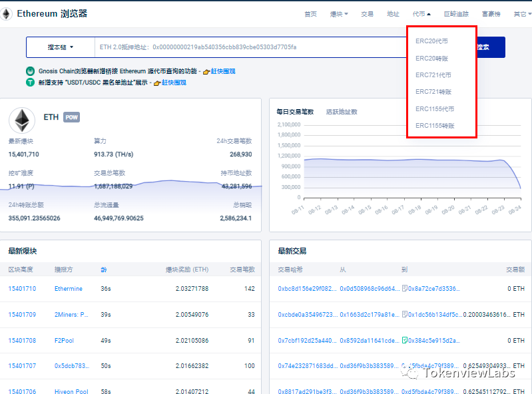
Task: Click the hashrate value 913.73 (TH/s)
Action: tap(114, 154)
